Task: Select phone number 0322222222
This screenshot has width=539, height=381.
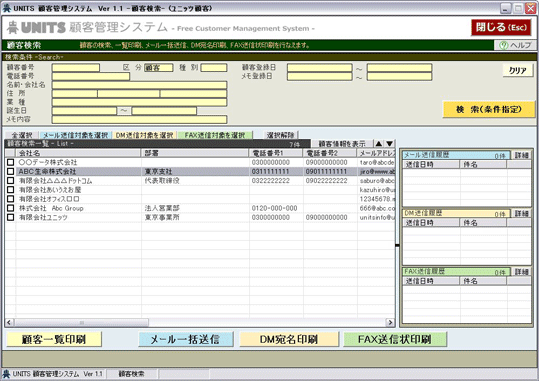Action: point(276,181)
